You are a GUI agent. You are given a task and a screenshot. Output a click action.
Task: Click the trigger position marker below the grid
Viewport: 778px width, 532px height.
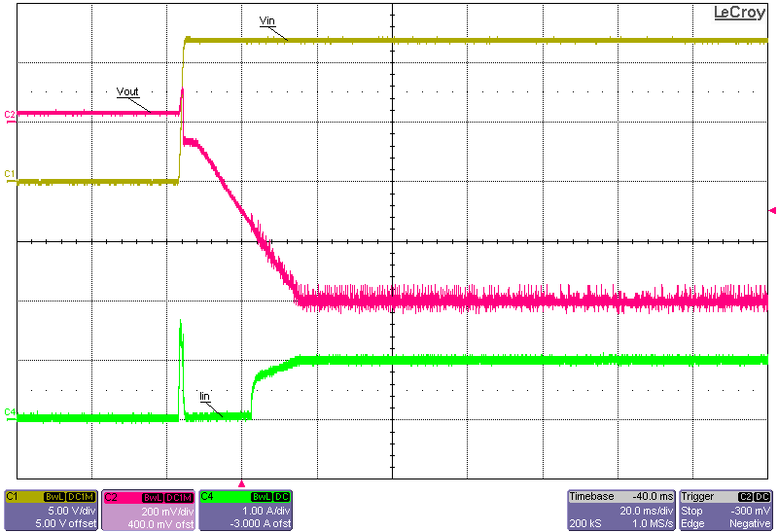click(241, 483)
